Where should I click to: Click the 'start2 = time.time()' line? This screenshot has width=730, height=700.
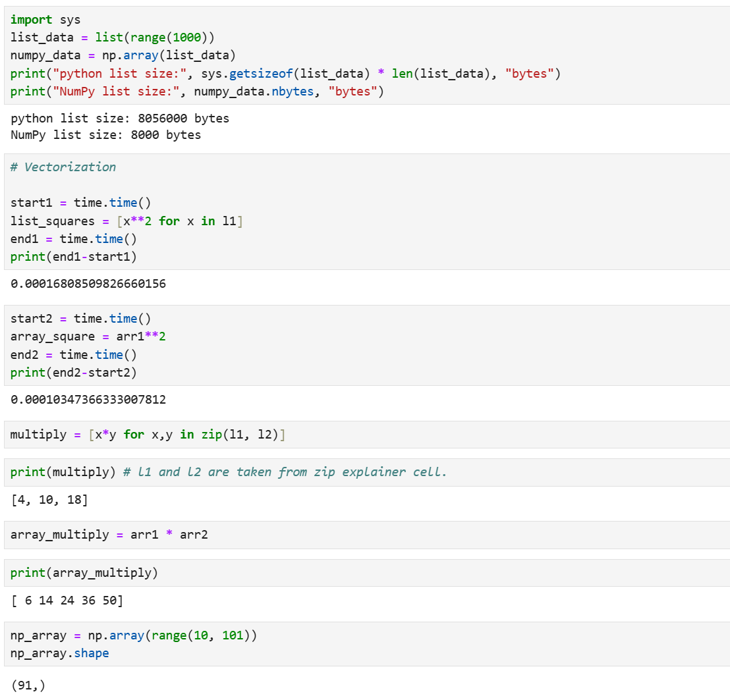(81, 319)
